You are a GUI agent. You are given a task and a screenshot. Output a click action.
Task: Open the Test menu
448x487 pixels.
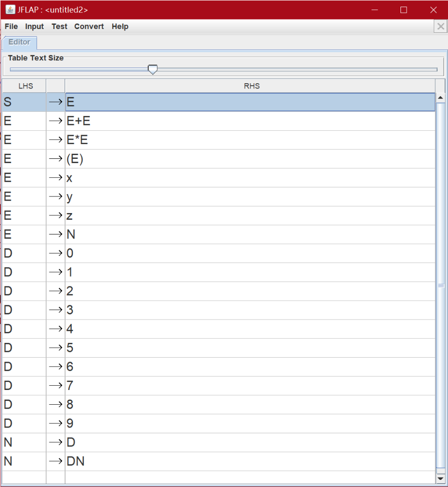click(59, 27)
